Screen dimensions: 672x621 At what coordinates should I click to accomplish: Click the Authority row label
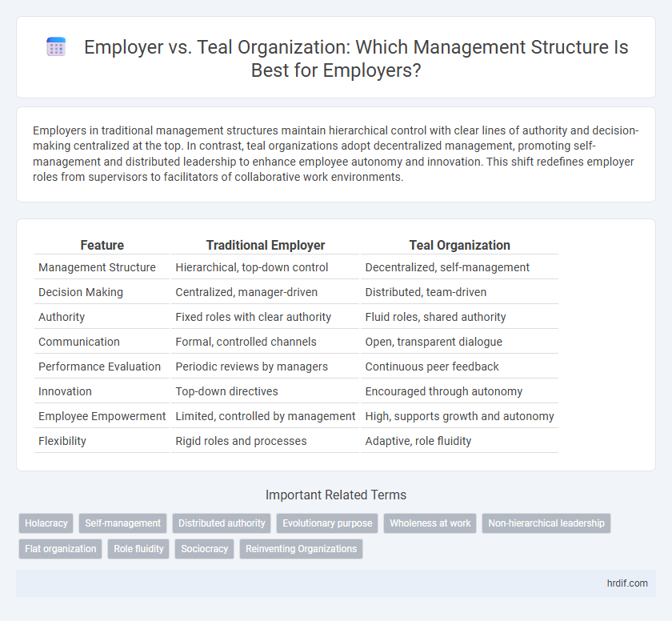coord(62,317)
